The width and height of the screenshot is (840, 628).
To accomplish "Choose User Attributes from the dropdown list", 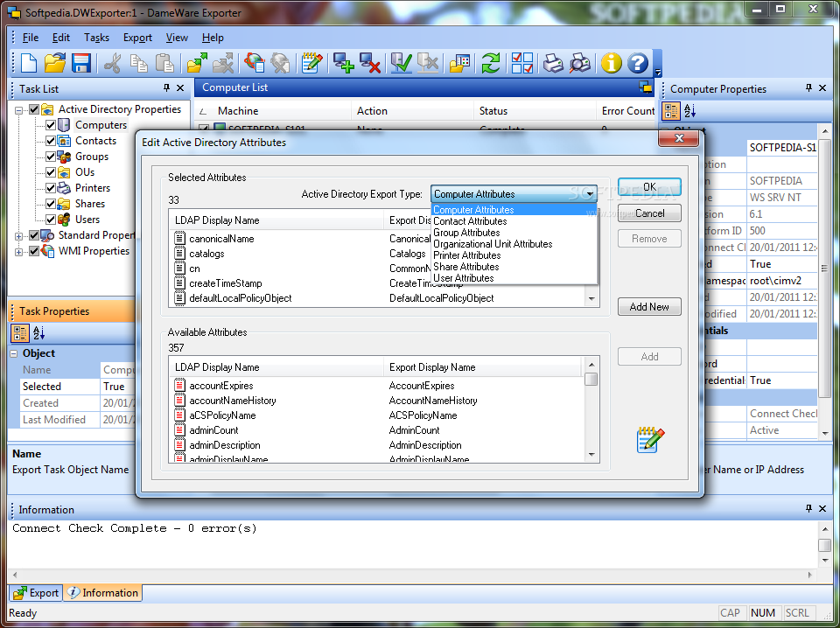I will coord(464,278).
